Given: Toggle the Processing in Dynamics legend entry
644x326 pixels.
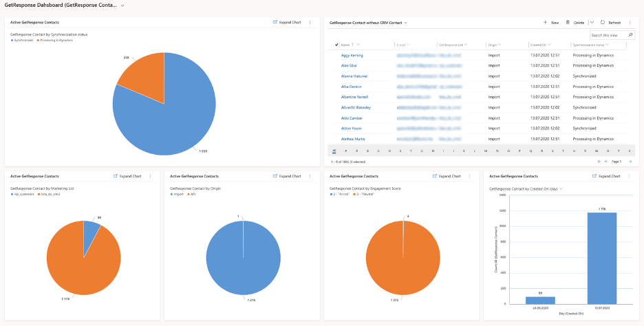Looking at the screenshot, I should [54, 41].
